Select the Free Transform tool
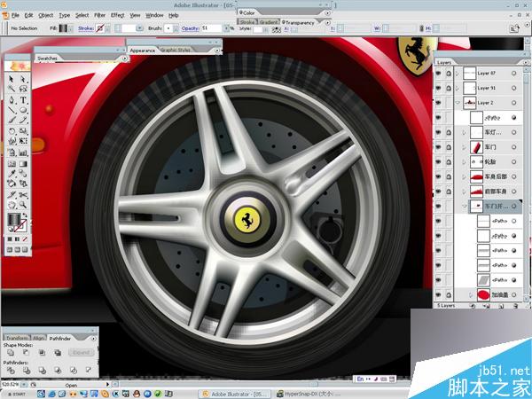 [23, 141]
